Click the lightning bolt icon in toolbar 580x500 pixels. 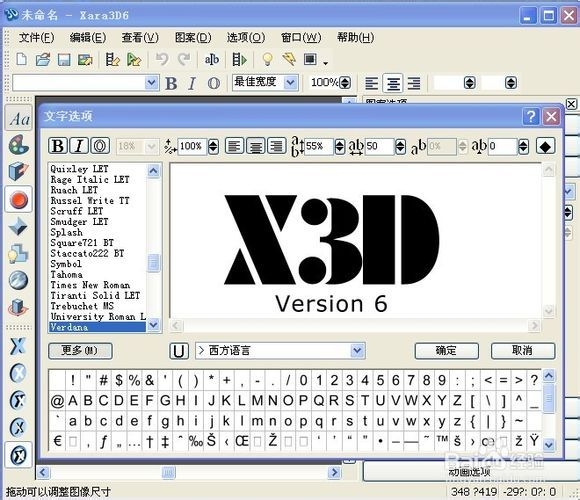(x=289, y=59)
